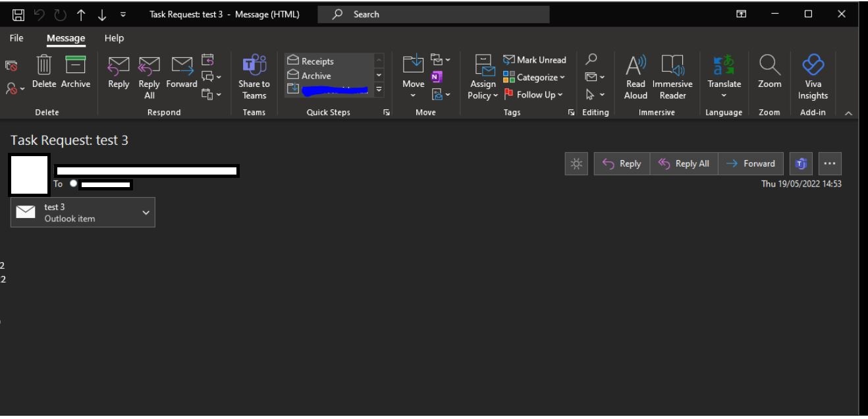
Task: Open Immersive Reader
Action: [x=672, y=77]
